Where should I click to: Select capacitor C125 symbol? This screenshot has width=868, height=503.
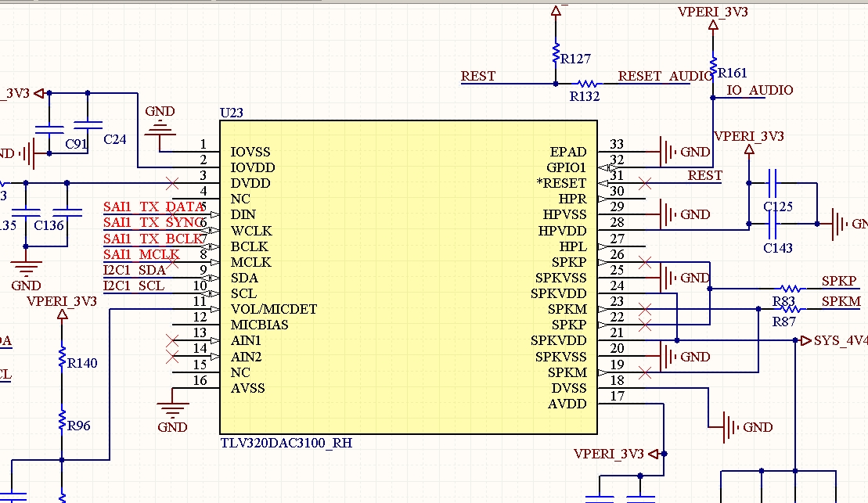click(x=773, y=183)
